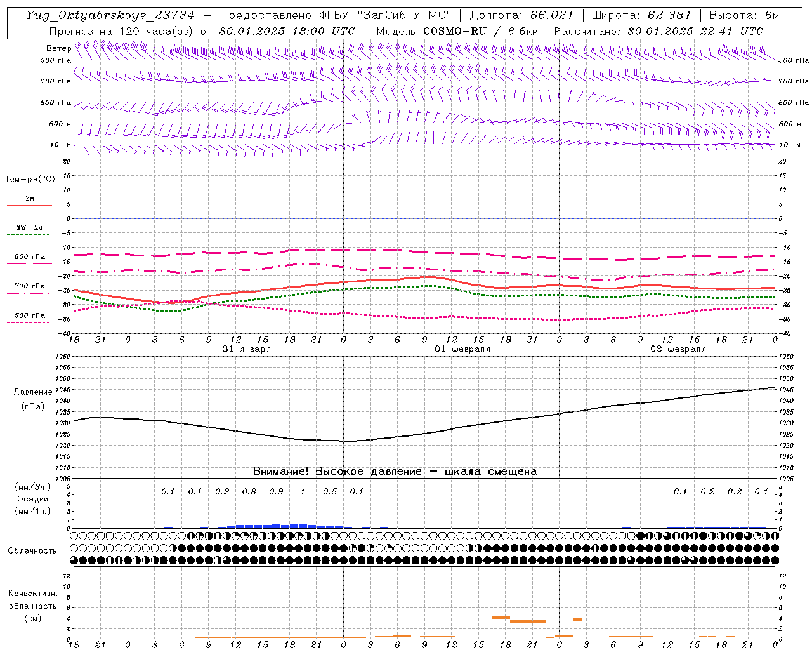Click the precipitation value 1 between 0.9 and 0.5

click(303, 491)
